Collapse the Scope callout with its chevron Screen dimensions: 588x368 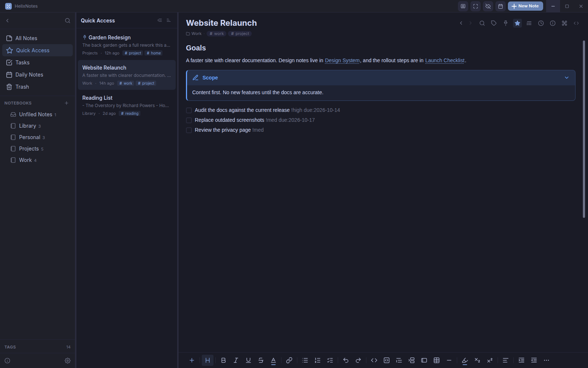click(567, 78)
